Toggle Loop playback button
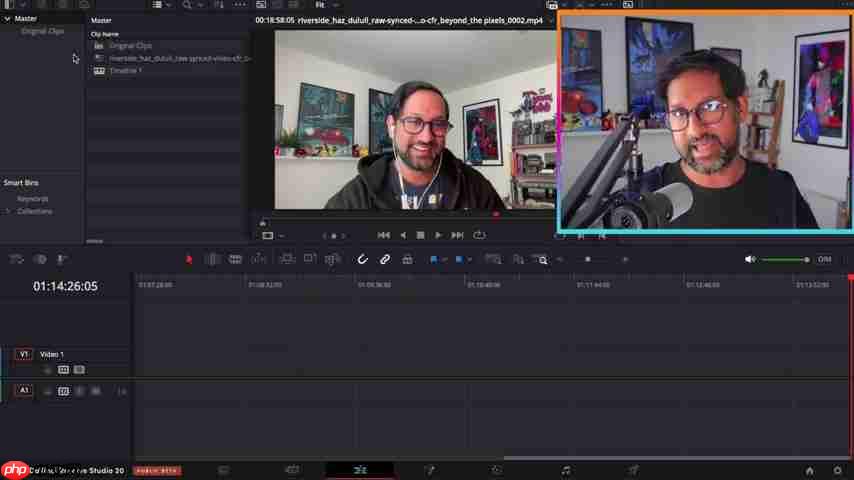 click(x=479, y=235)
